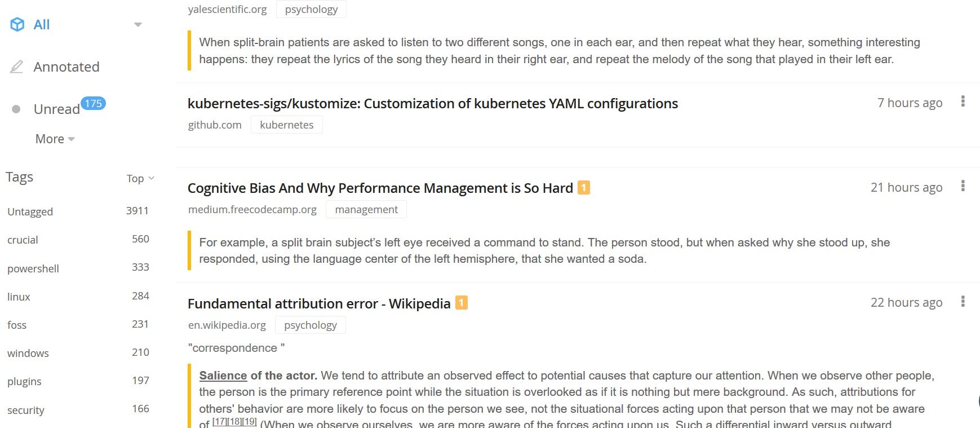
Task: Switch to the Annotated view
Action: point(66,66)
